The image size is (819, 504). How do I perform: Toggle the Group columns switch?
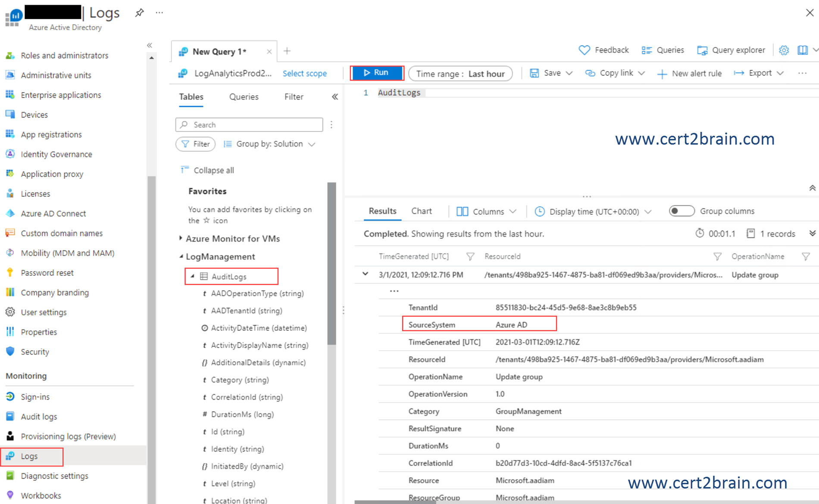681,211
